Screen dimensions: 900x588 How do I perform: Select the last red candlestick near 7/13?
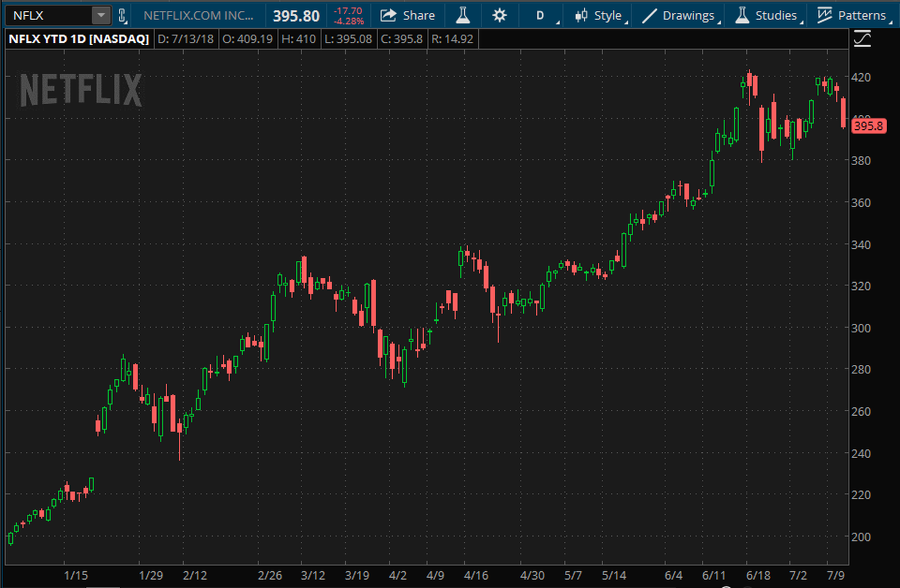tap(843, 113)
